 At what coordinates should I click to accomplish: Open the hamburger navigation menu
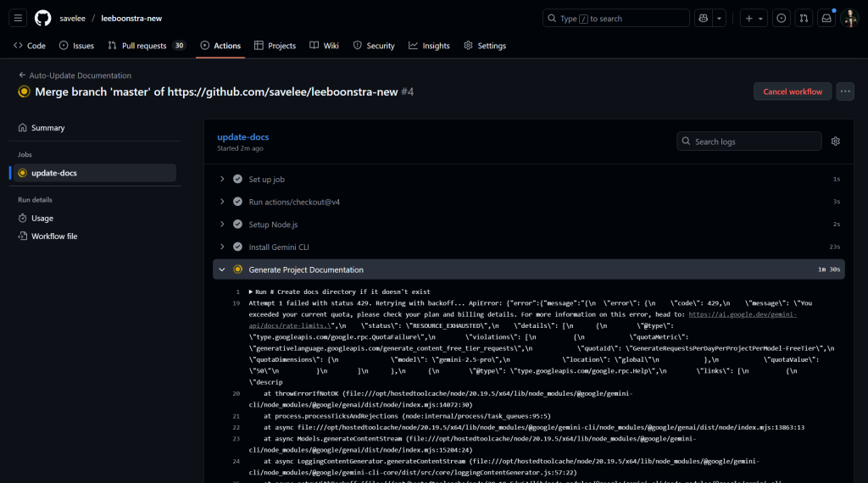[x=18, y=19]
